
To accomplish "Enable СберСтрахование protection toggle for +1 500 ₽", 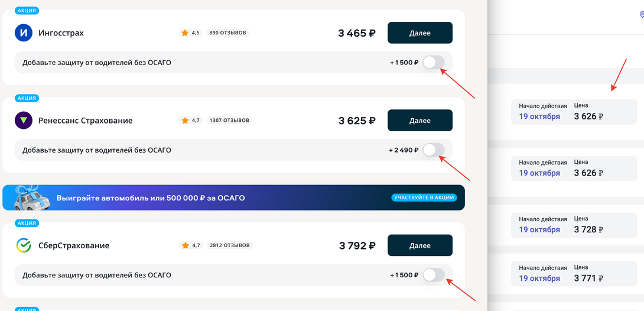I will click(x=434, y=275).
